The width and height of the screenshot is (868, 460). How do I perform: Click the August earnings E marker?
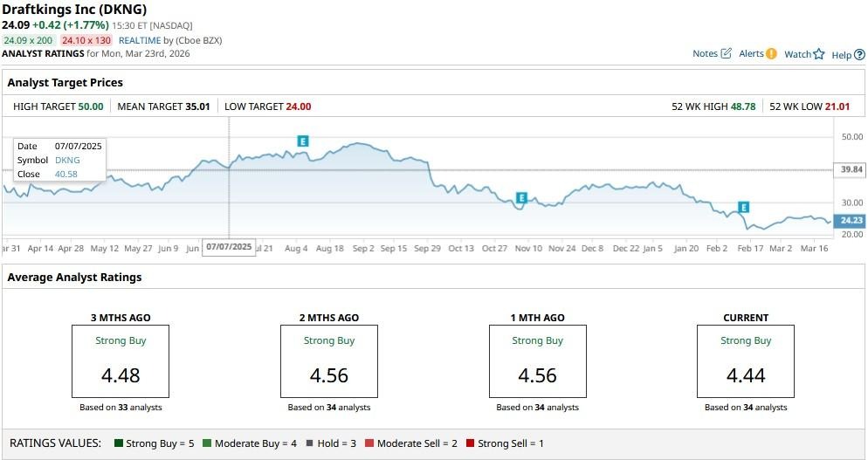302,141
